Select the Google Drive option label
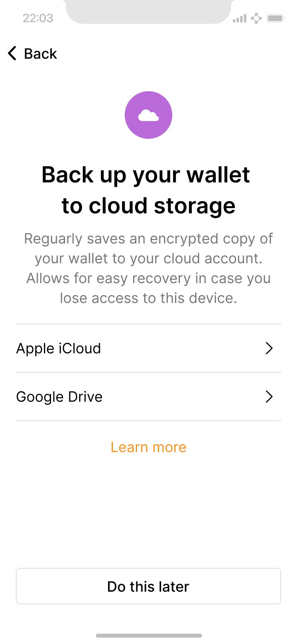This screenshot has height=644, width=297. 59,397
